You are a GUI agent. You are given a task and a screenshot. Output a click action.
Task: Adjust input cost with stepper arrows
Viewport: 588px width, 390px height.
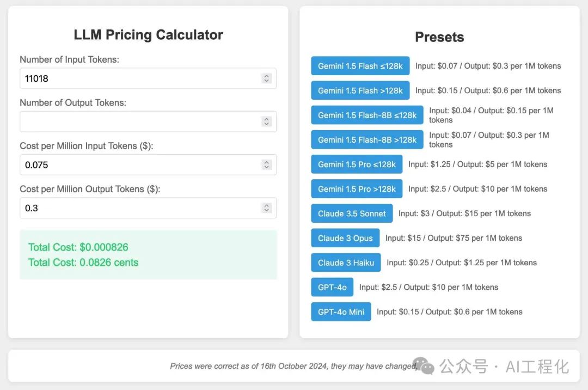(266, 164)
